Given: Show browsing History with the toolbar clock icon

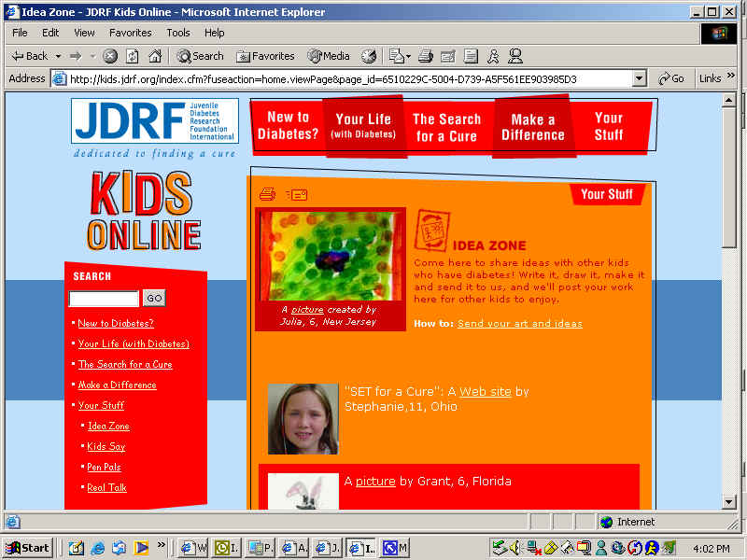Looking at the screenshot, I should coord(368,56).
